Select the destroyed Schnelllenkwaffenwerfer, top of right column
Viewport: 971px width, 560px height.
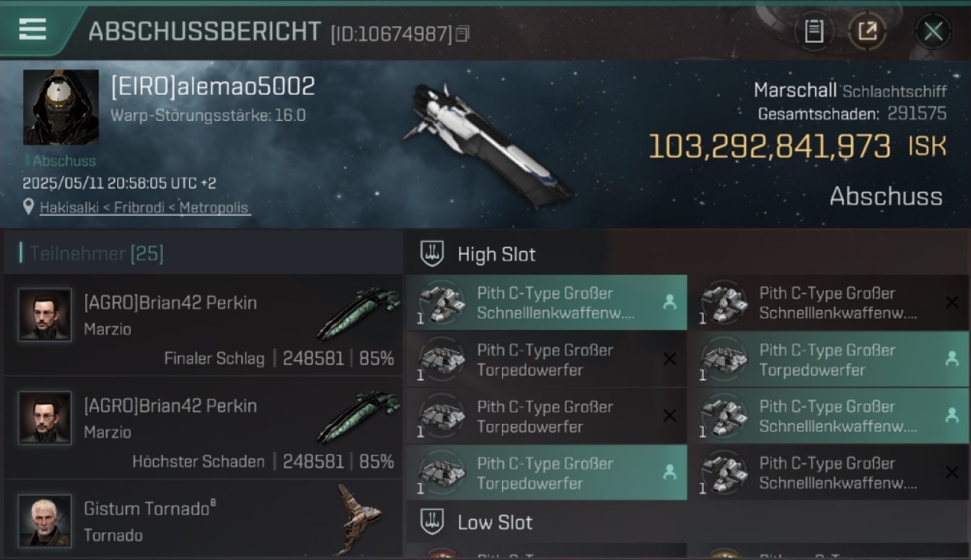coord(828,302)
